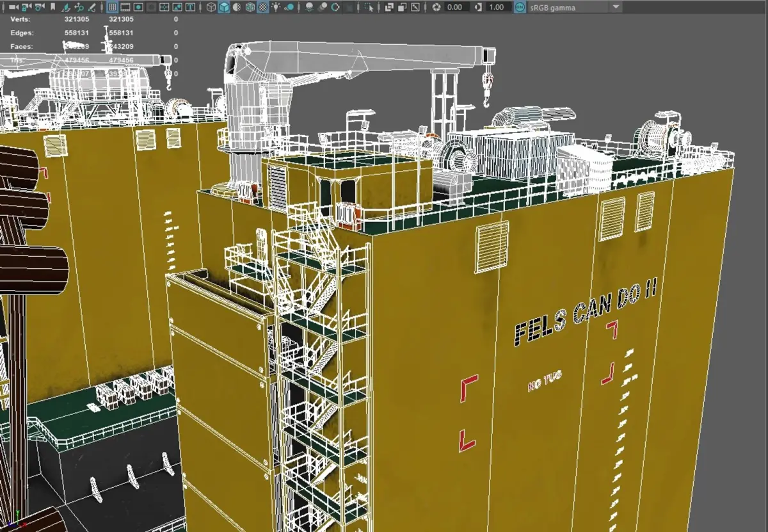768x532 pixels.
Task: Toggle the Safe Action overlay
Action: (177, 7)
